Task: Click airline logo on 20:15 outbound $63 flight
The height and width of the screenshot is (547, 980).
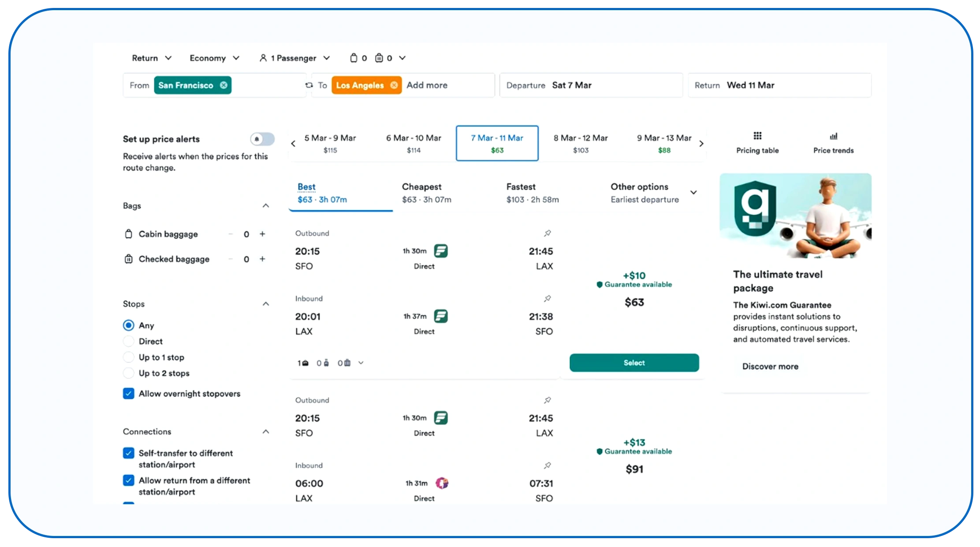Action: [441, 251]
